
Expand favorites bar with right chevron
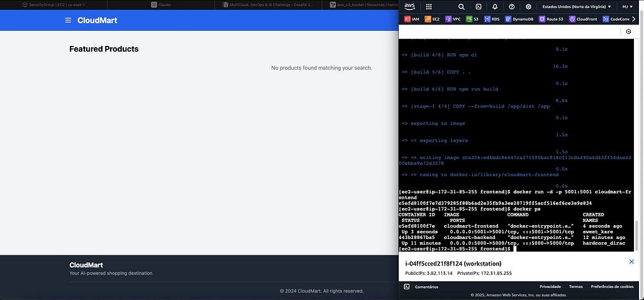[x=634, y=19]
